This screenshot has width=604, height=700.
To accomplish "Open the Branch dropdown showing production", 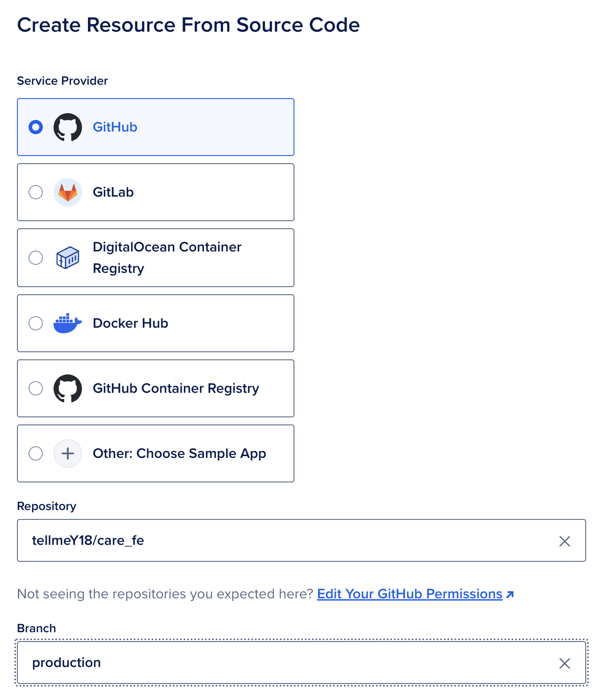I will click(x=285, y=663).
